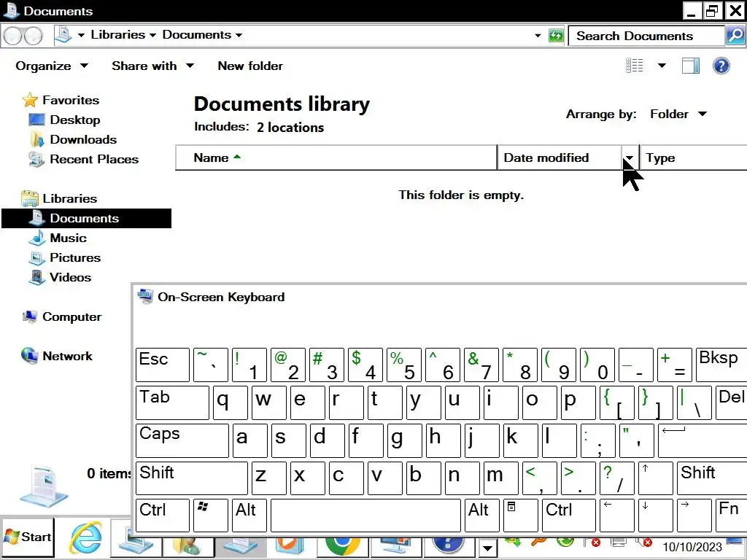
Task: Click the left arrow key on keyboard
Action: click(617, 516)
